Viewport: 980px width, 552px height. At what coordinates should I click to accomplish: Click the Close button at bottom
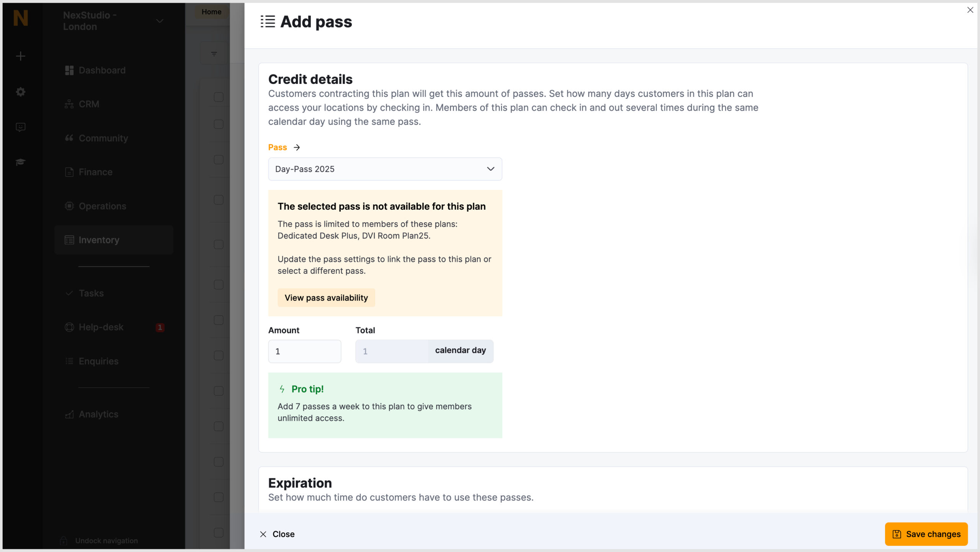[x=277, y=534]
